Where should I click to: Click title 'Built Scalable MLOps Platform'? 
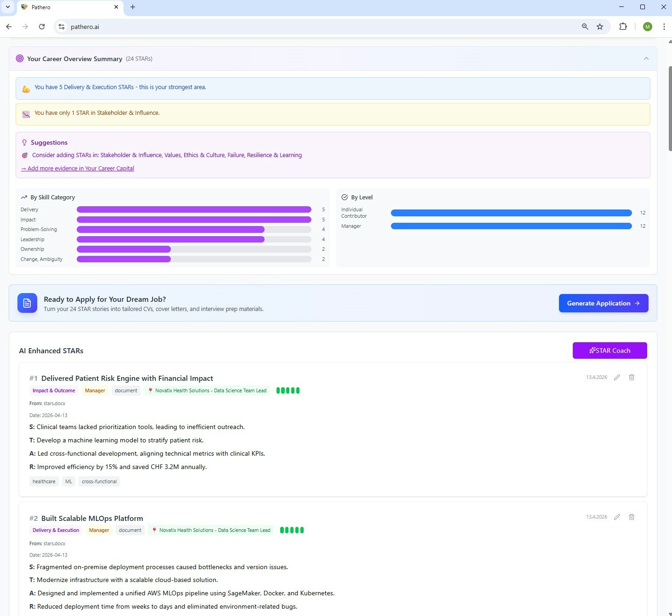92,518
